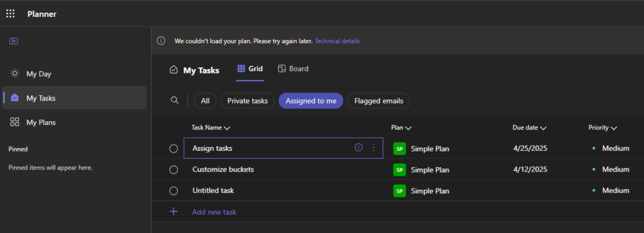Click Add new task

214,212
